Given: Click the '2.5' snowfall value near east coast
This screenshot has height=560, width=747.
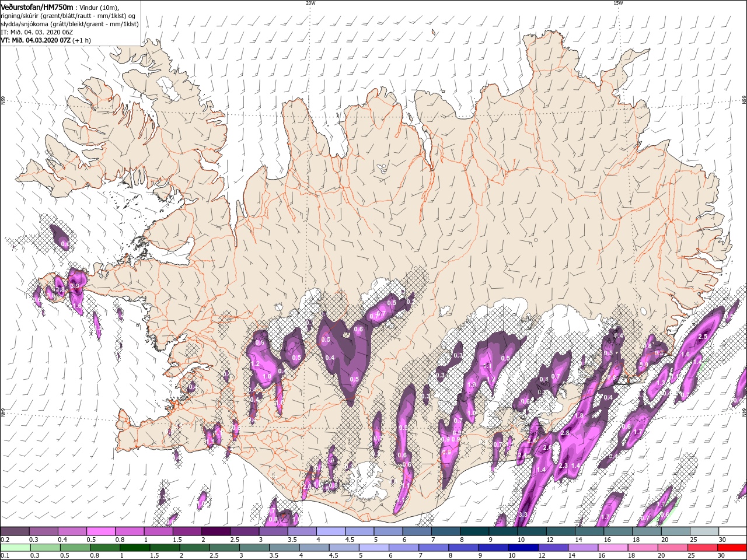Looking at the screenshot, I should pyautogui.click(x=703, y=337).
